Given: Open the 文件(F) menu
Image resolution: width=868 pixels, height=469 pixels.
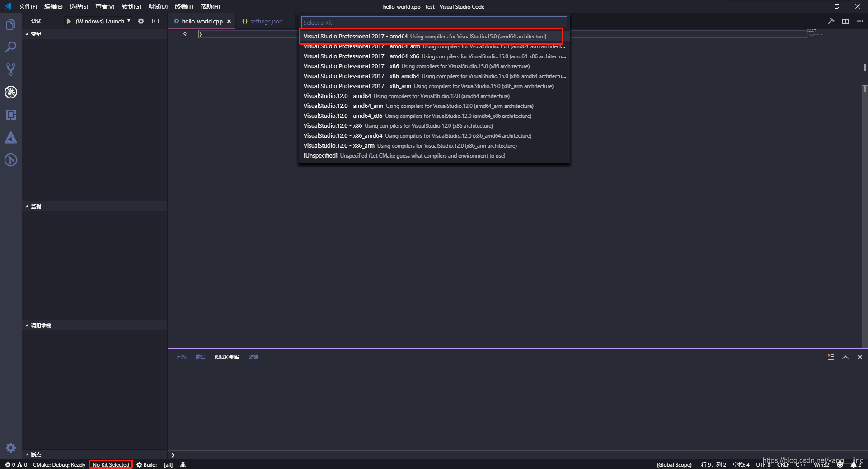Looking at the screenshot, I should (x=28, y=6).
